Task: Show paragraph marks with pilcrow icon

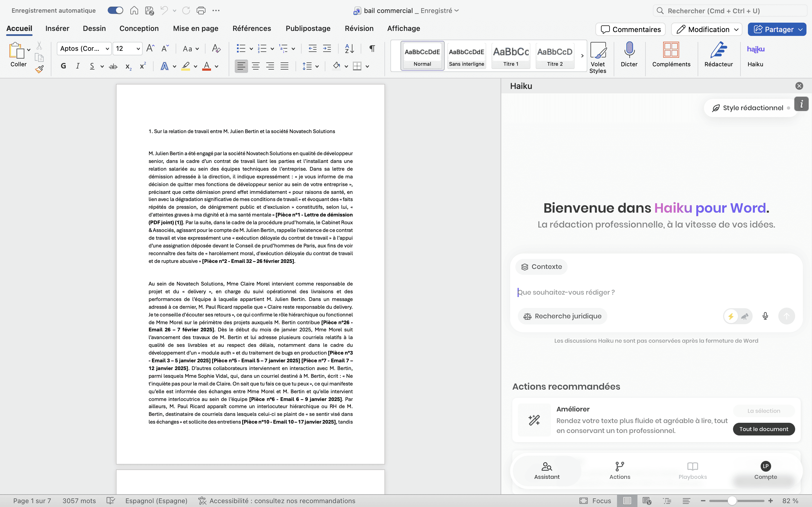Action: pos(372,49)
